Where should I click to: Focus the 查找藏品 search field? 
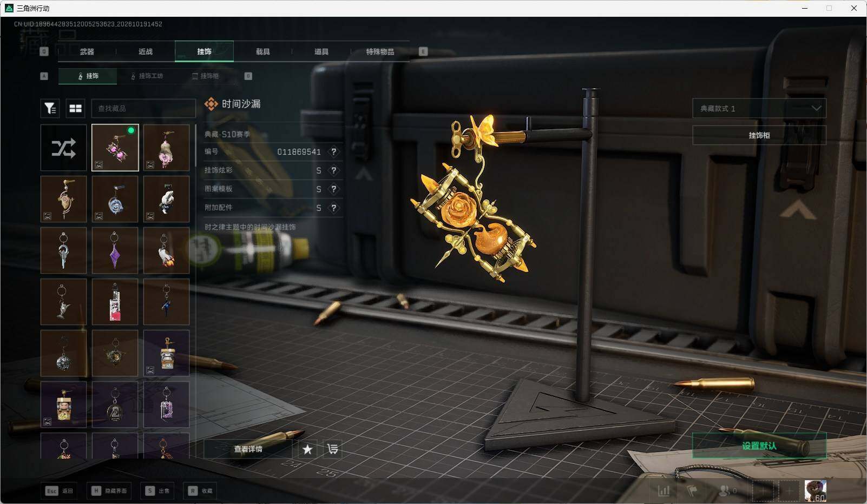tap(143, 109)
